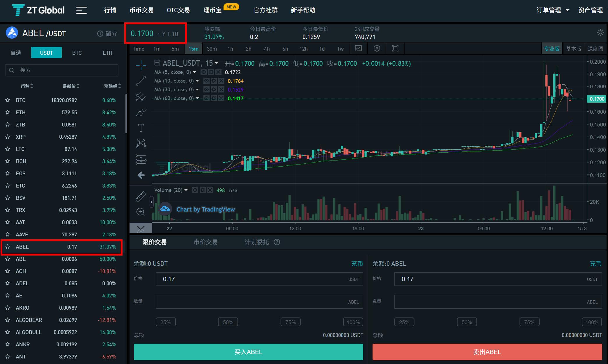This screenshot has height=364, width=608.
Task: Open Volume indicator settings gear
Action: coord(202,190)
